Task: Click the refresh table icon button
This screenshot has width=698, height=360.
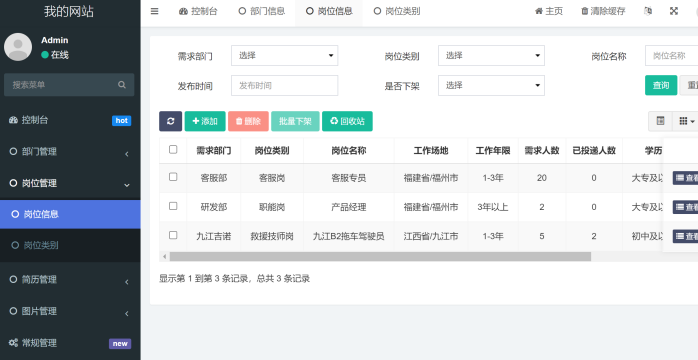Action: click(170, 121)
